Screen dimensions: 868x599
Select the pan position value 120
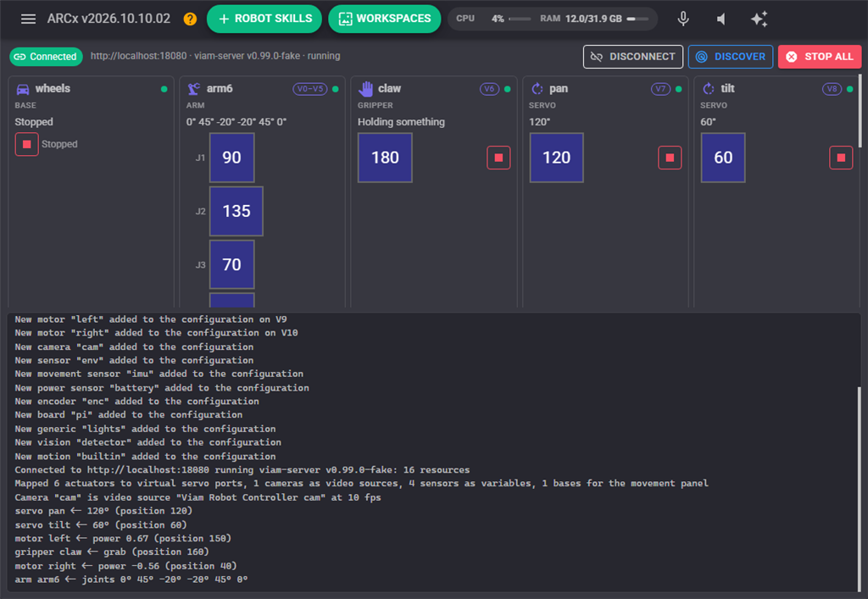[x=556, y=158]
